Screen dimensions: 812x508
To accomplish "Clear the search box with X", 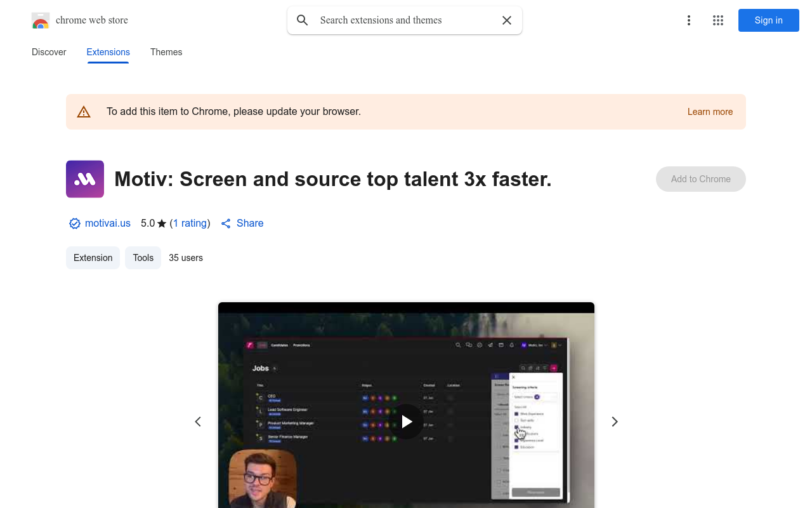I will point(507,20).
